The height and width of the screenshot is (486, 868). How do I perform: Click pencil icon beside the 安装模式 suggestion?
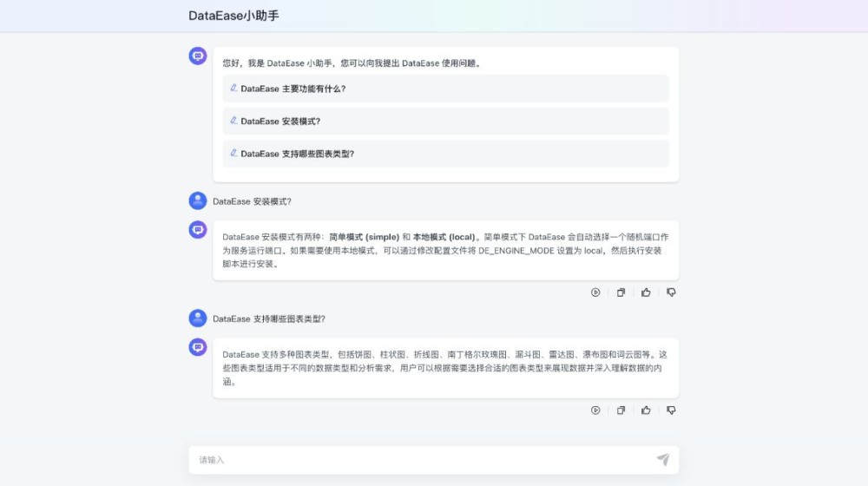[x=233, y=121]
